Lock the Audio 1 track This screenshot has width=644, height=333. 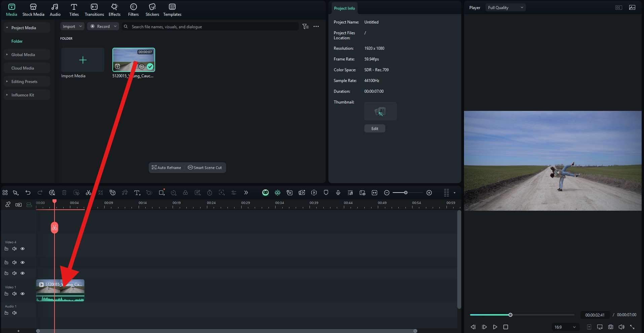[x=6, y=313]
